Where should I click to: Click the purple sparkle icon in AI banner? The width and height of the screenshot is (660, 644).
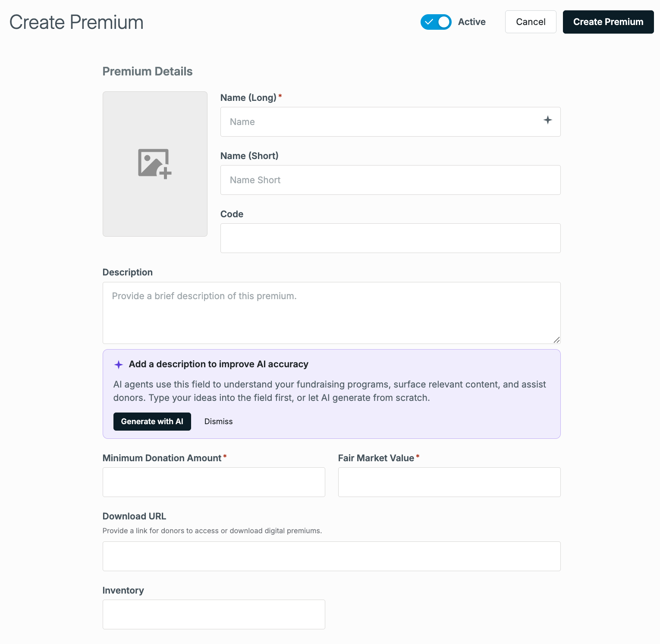[119, 365]
